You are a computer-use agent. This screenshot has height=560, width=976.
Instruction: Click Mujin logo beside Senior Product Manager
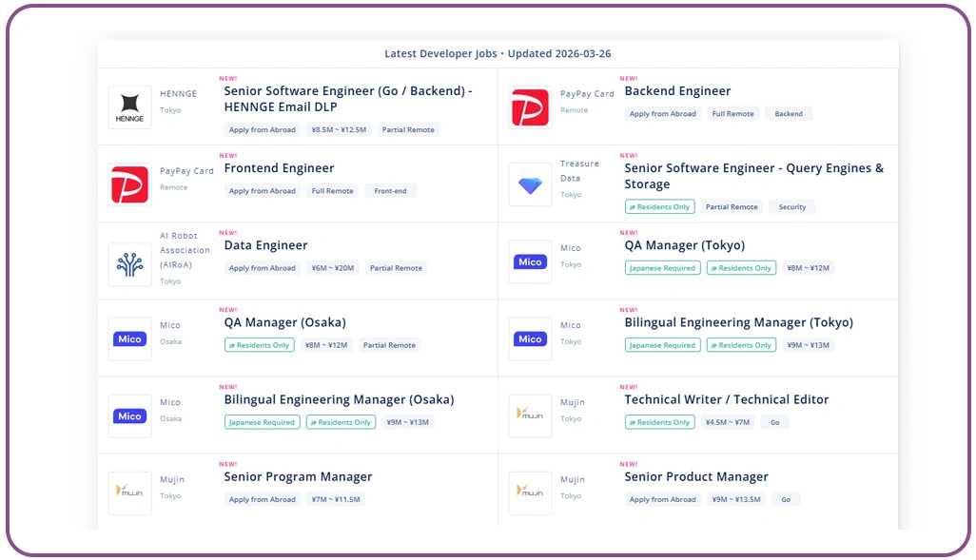530,493
